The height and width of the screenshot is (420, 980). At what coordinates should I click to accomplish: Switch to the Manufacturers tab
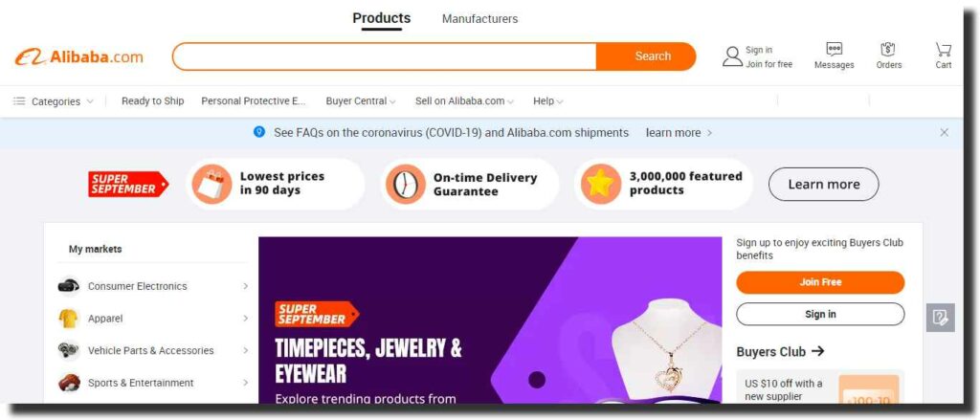480,19
